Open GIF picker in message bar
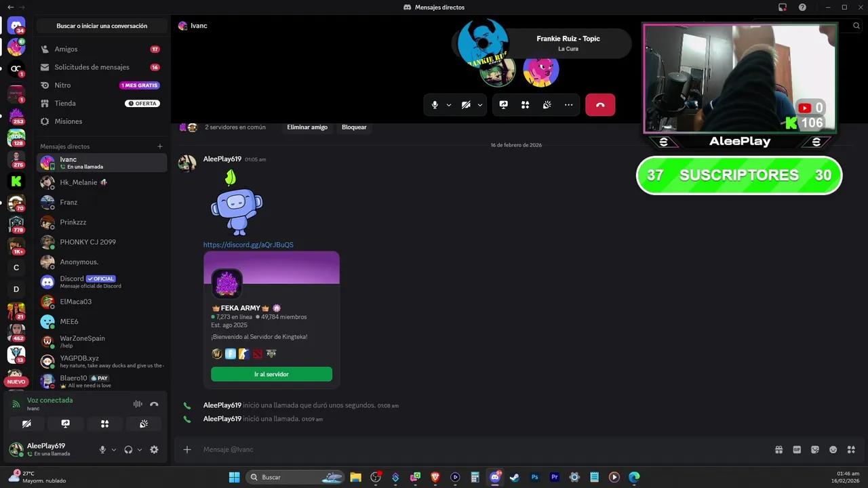The width and height of the screenshot is (868, 488). tap(797, 449)
